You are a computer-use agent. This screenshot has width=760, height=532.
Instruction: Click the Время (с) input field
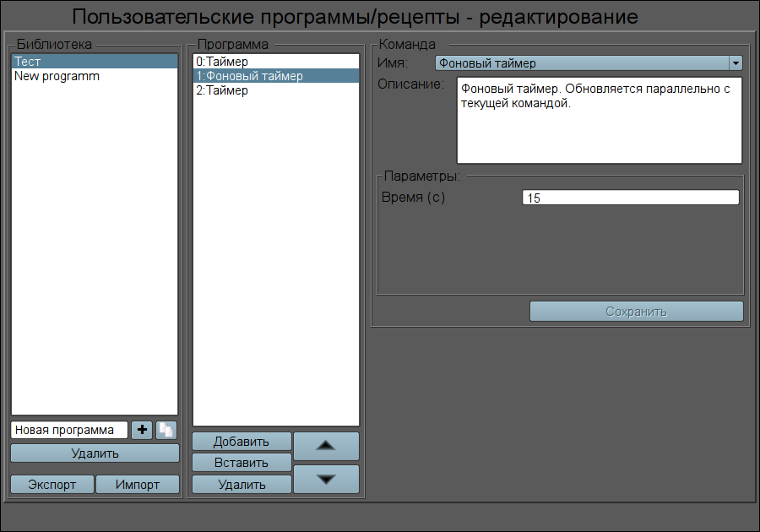point(630,198)
